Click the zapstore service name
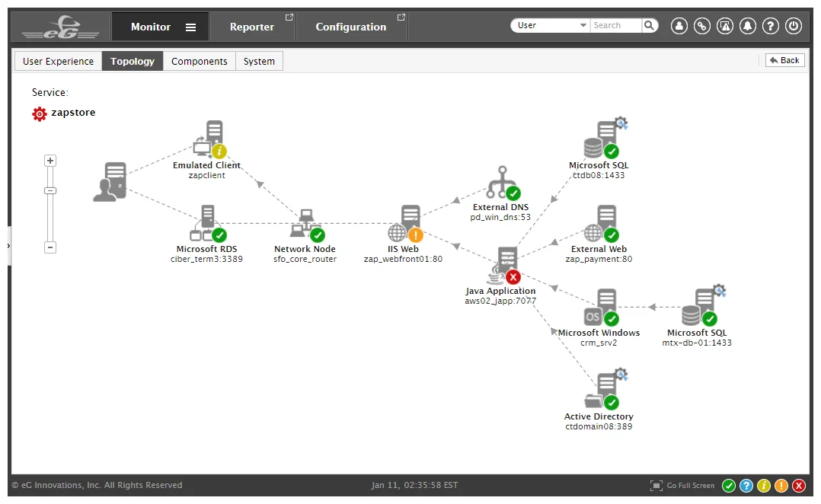The width and height of the screenshot is (821, 504). [x=73, y=113]
